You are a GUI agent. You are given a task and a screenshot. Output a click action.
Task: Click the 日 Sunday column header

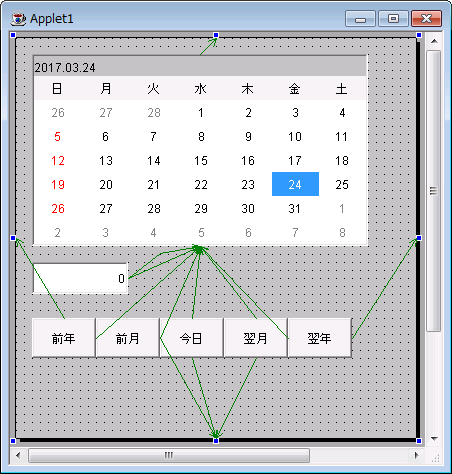pyautogui.click(x=57, y=89)
